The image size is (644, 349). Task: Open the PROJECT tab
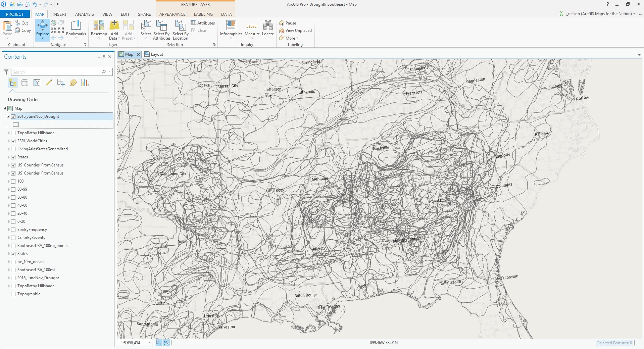tap(15, 14)
